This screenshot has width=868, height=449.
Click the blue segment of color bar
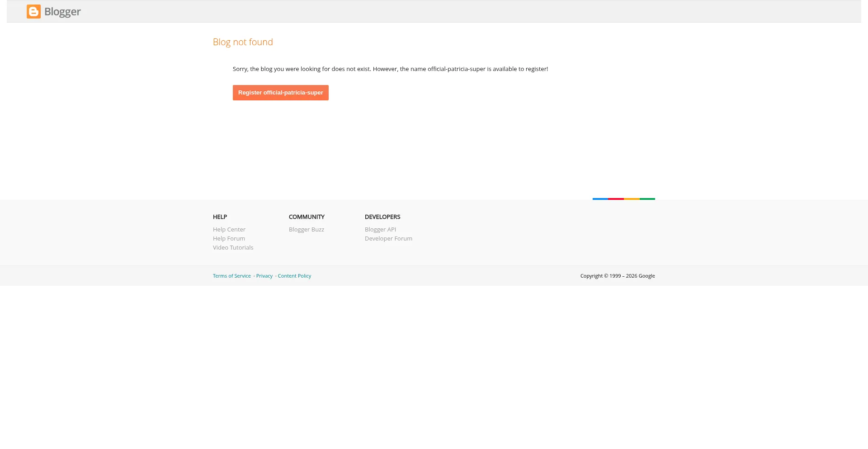coord(600,199)
